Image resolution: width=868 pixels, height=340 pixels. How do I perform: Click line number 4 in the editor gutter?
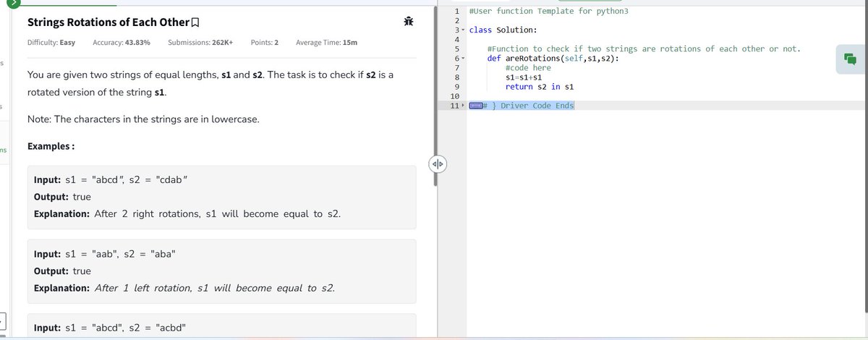[457, 40]
